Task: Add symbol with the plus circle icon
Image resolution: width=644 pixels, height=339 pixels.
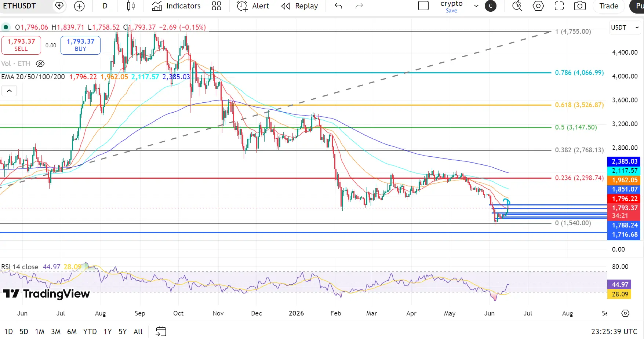Action: (79, 6)
